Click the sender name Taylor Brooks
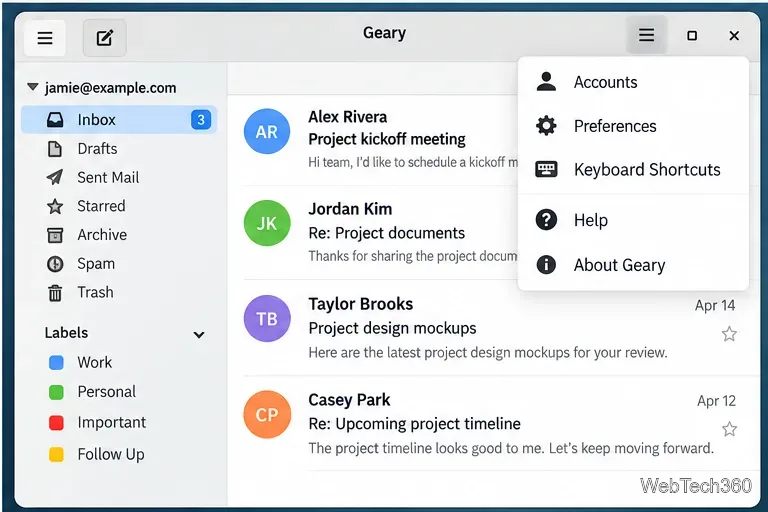Viewport: 768px width, 512px height. (x=361, y=304)
